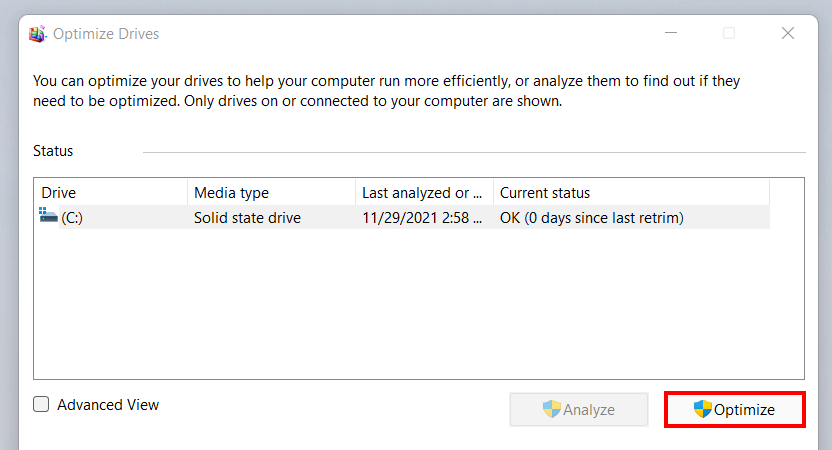The width and height of the screenshot is (832, 450).
Task: Minimize the Optimize Drives window
Action: 671,33
